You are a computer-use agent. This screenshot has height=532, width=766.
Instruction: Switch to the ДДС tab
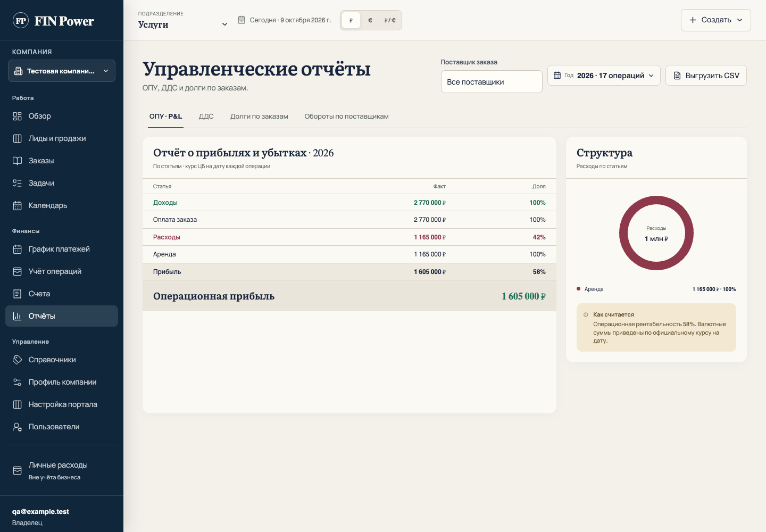(x=206, y=116)
